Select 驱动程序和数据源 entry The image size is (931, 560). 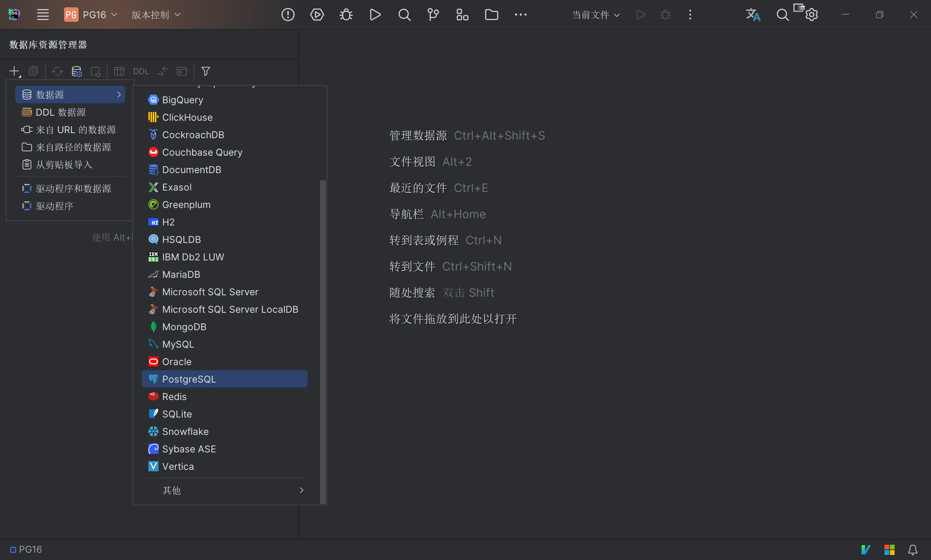70,188
